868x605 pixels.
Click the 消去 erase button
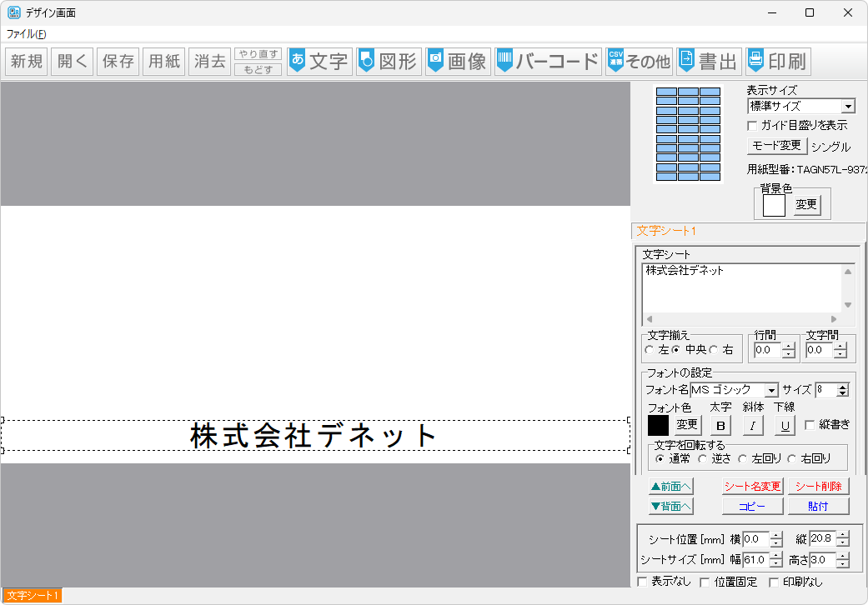pyautogui.click(x=210, y=61)
